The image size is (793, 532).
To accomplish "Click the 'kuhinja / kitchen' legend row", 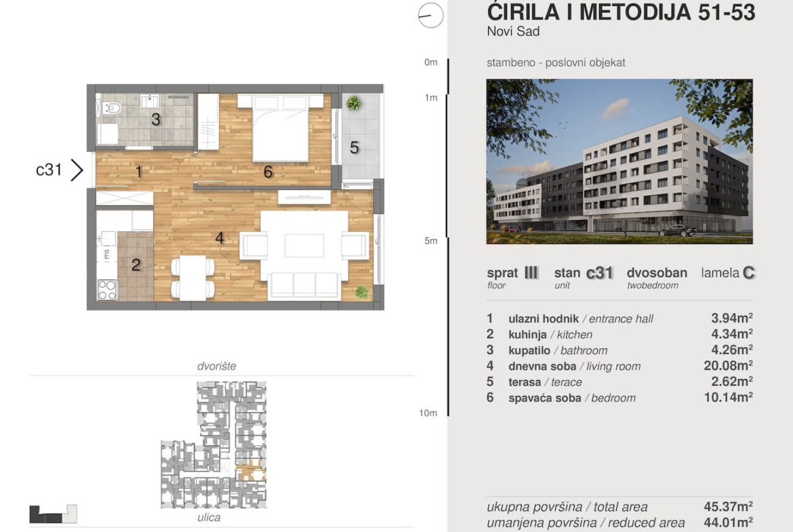I will pyautogui.click(x=550, y=334).
